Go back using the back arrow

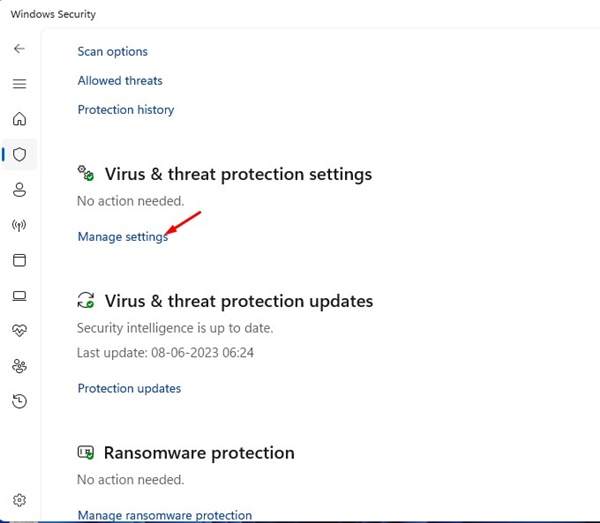pyautogui.click(x=19, y=49)
